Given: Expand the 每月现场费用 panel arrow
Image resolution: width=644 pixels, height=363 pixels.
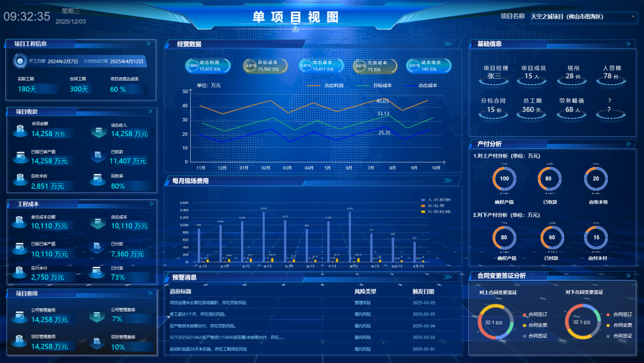Looking at the screenshot, I should coord(448,180).
